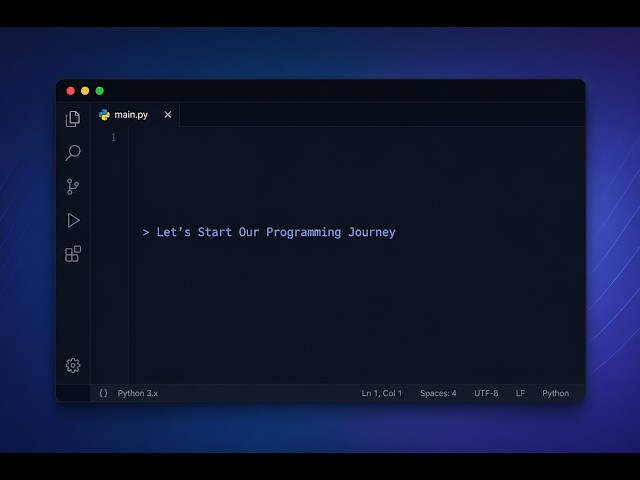Click Ln 1, Col 1 in status bar

[x=382, y=393]
